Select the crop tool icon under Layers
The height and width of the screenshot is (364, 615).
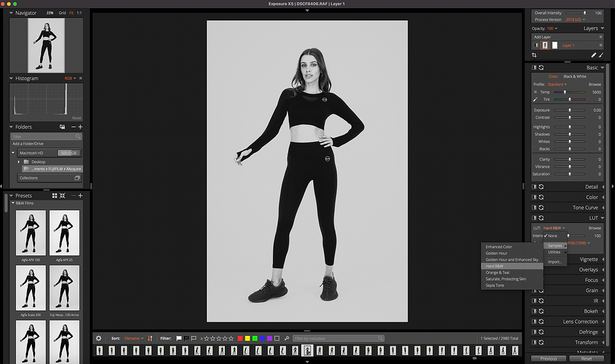pyautogui.click(x=534, y=55)
